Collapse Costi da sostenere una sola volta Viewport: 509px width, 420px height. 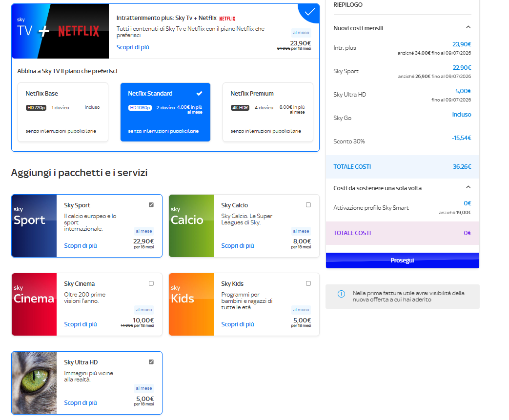(x=468, y=187)
